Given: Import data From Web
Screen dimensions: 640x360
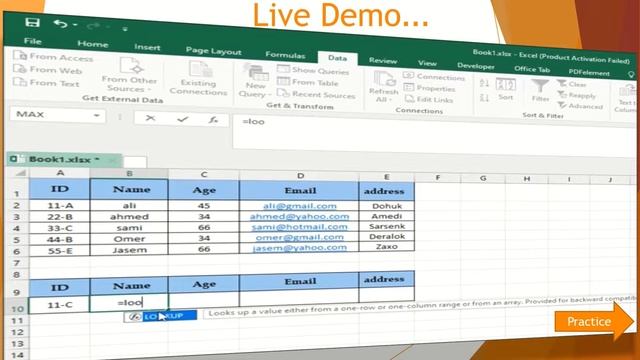Looking at the screenshot, I should (48, 70).
